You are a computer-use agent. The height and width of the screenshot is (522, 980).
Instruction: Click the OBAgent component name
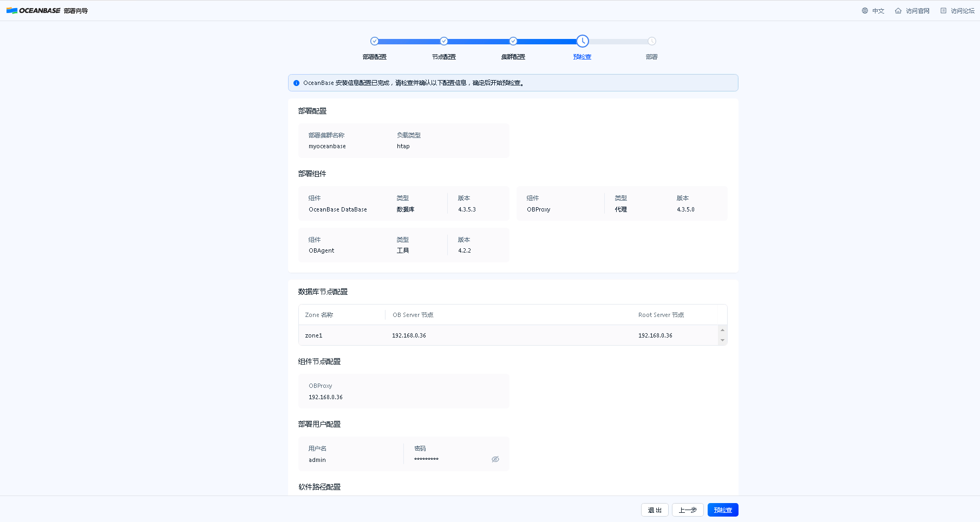coord(322,251)
